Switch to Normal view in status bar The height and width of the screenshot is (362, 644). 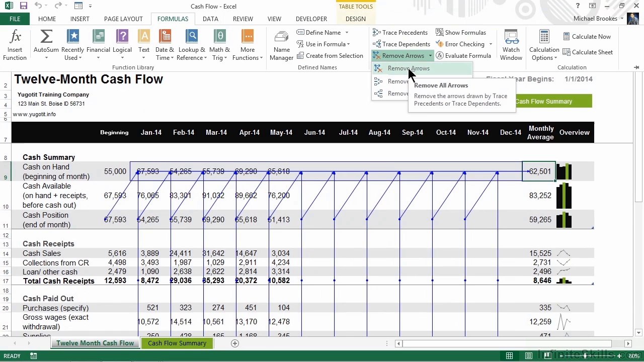(510, 356)
